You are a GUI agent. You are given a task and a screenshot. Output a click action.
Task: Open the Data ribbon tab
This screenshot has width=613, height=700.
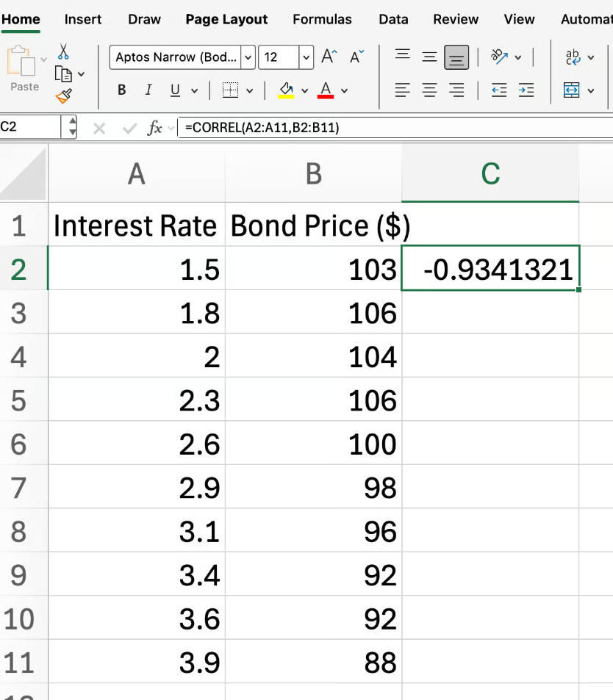click(393, 20)
